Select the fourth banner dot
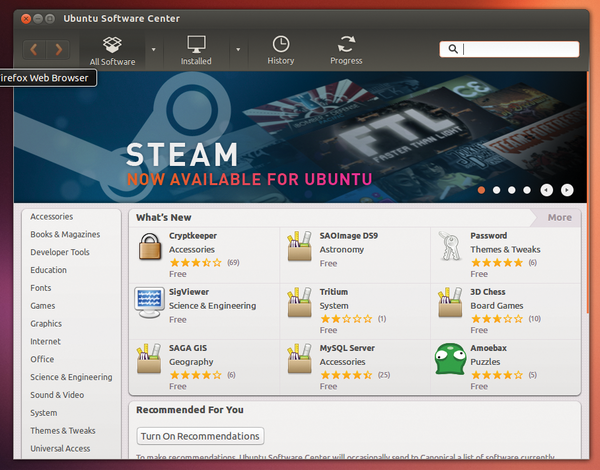The width and height of the screenshot is (600, 470). [x=527, y=190]
